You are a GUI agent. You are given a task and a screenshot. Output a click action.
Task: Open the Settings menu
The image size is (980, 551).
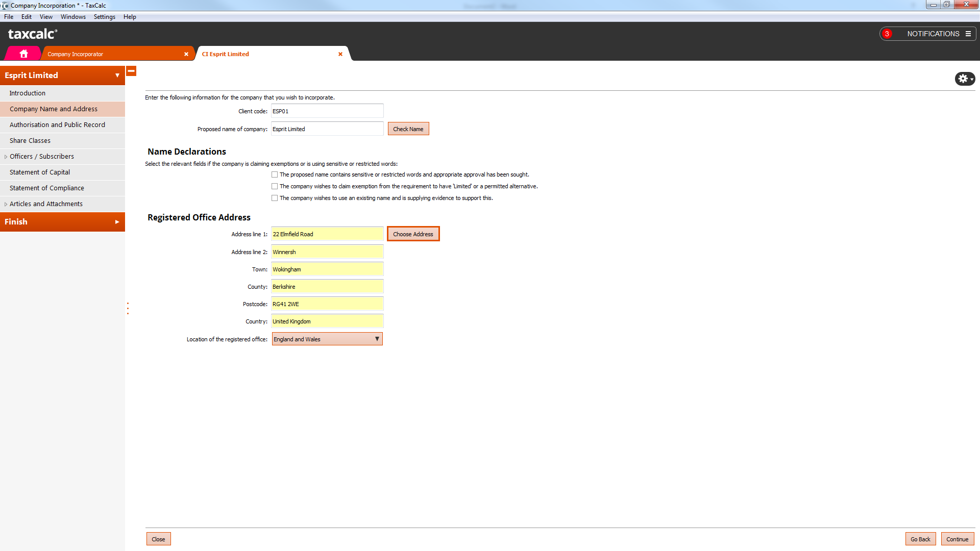104,17
